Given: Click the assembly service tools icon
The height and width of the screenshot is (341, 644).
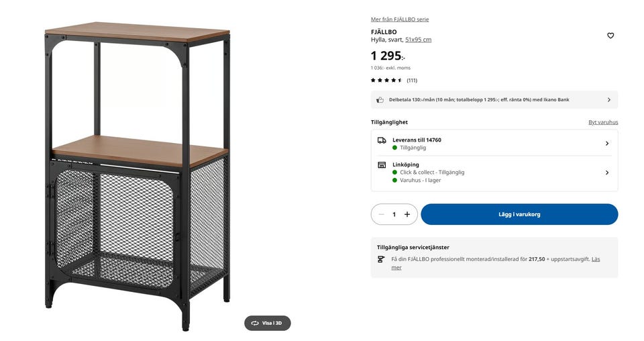Looking at the screenshot, I should (x=381, y=259).
